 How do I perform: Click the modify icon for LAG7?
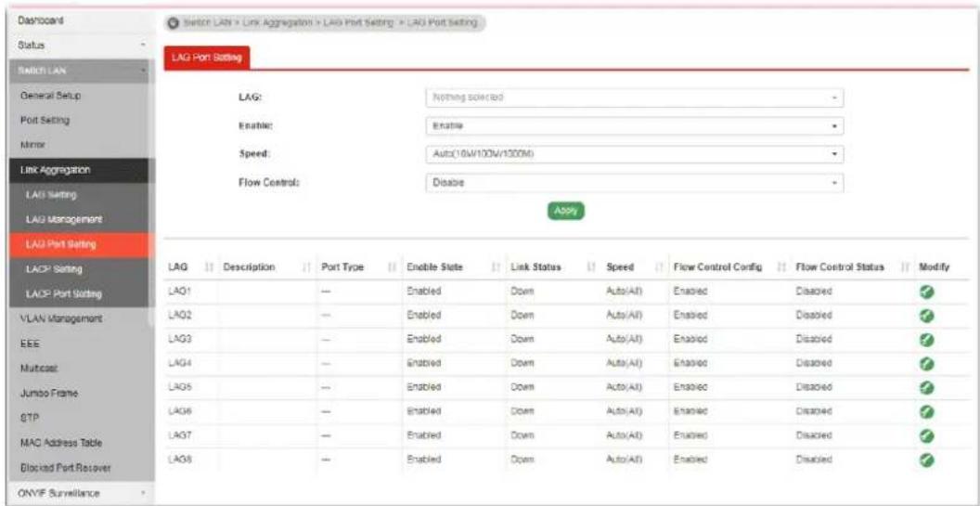coord(927,436)
